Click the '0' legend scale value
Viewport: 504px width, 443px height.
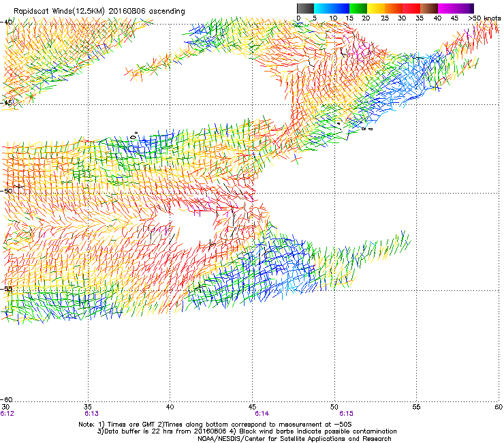(x=298, y=18)
